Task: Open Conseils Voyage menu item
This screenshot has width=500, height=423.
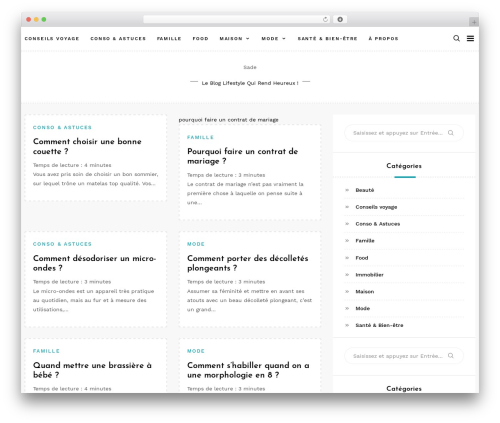Action: pyautogui.click(x=52, y=39)
